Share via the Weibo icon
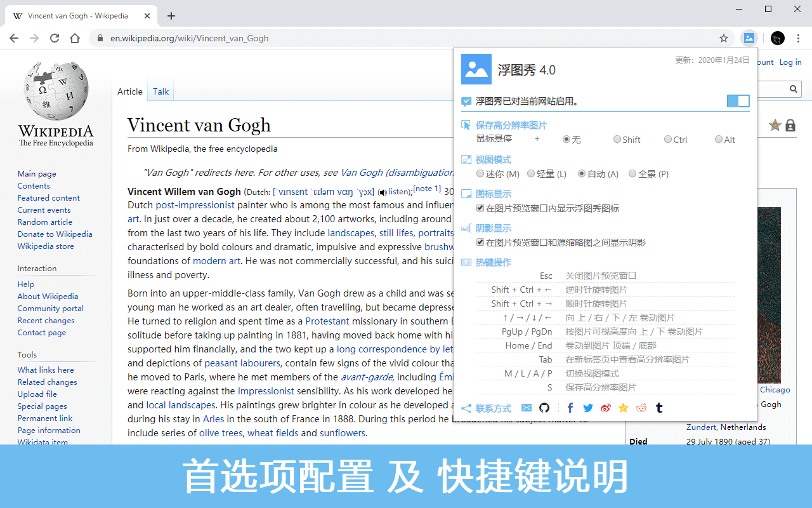The image size is (812, 508). (x=606, y=408)
